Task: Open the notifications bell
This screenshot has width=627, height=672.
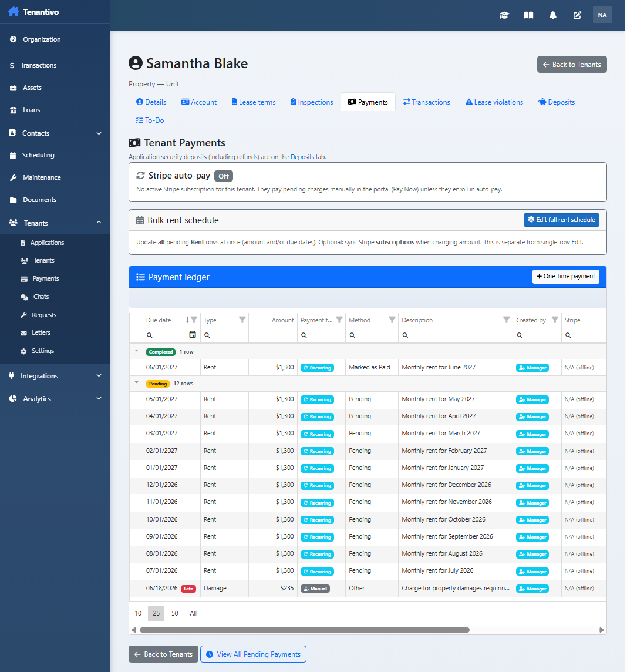Action: pos(553,15)
